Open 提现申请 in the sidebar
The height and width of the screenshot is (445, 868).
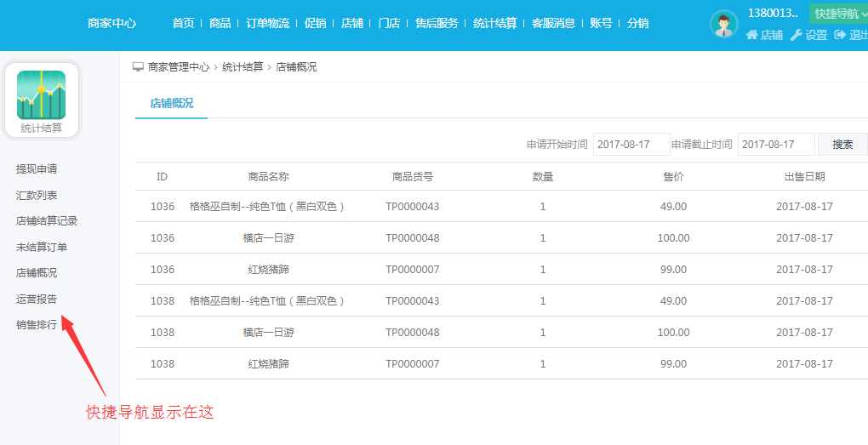pyautogui.click(x=37, y=169)
